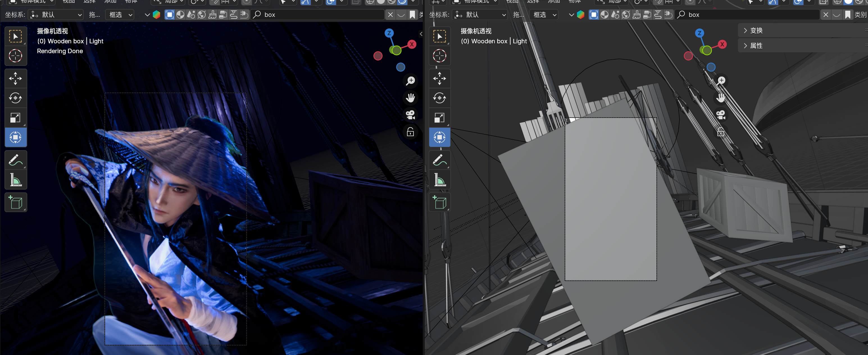Choose the Rotate tool in left viewport

(15, 98)
